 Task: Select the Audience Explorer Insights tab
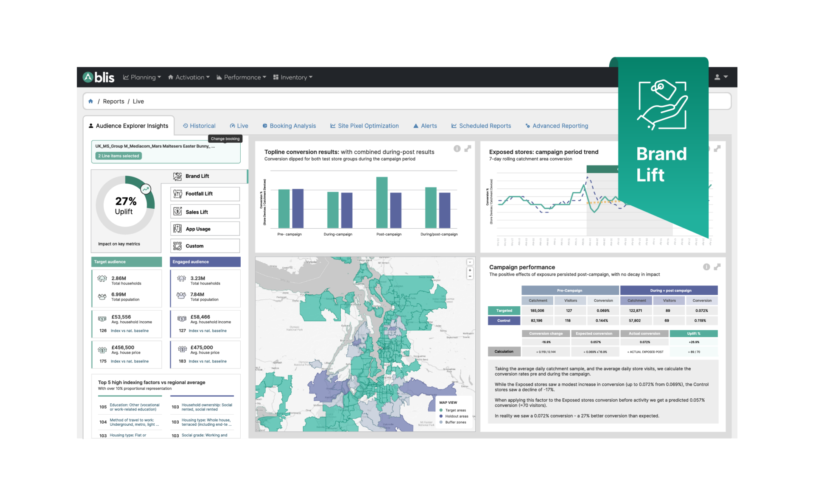[129, 126]
